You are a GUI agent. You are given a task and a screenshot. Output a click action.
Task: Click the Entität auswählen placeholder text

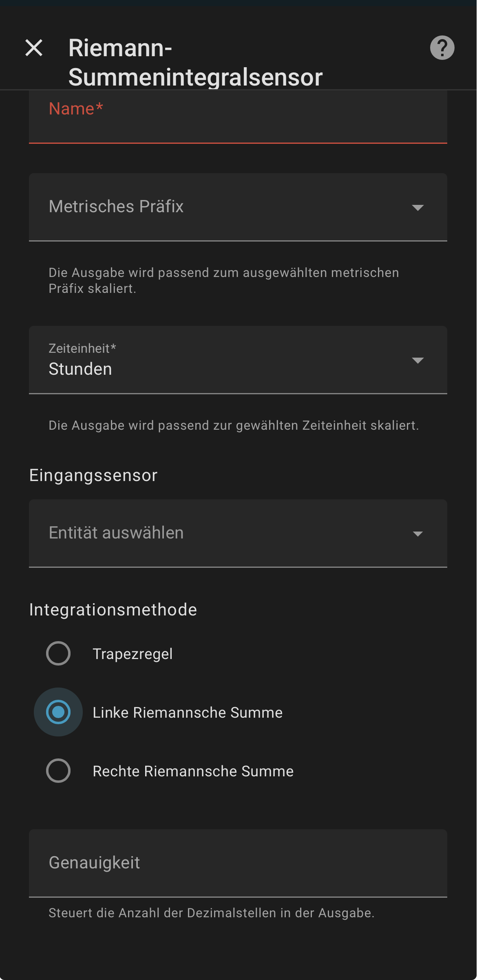[116, 533]
